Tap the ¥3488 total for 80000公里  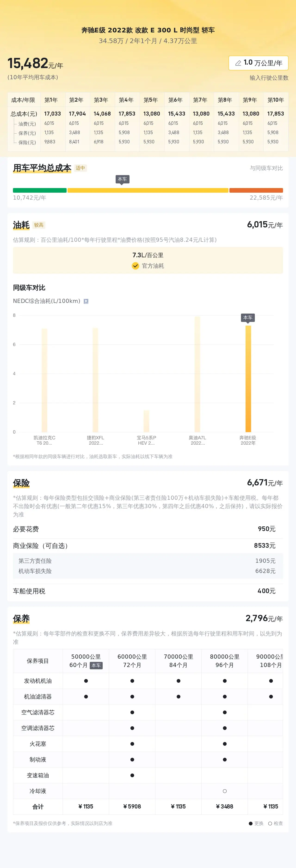coord(225,806)
